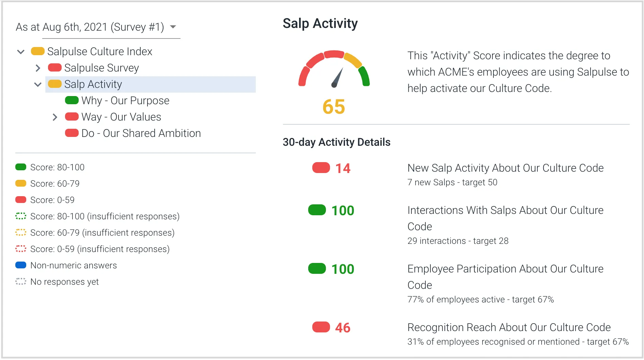
Task: Collapse the Salpulse Culture Index node
Action: [21, 52]
